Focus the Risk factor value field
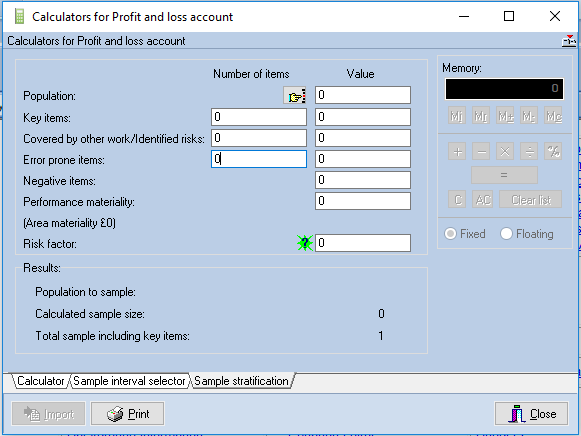This screenshot has width=581, height=436. [363, 243]
